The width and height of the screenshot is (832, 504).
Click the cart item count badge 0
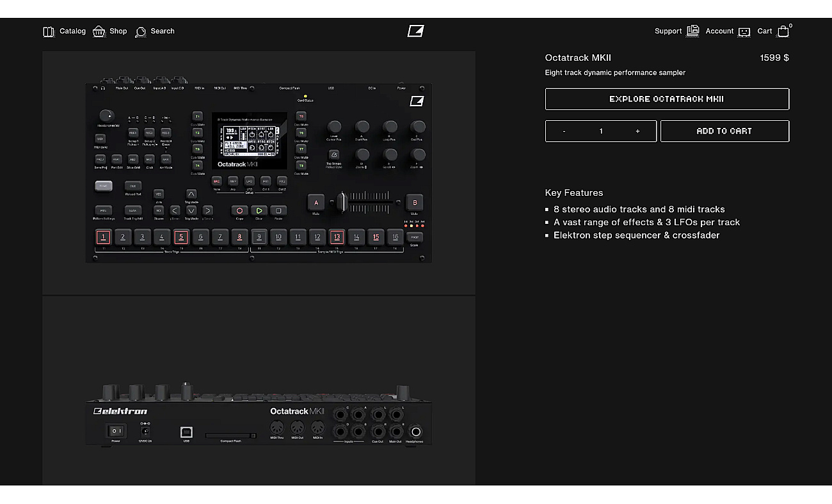click(790, 26)
